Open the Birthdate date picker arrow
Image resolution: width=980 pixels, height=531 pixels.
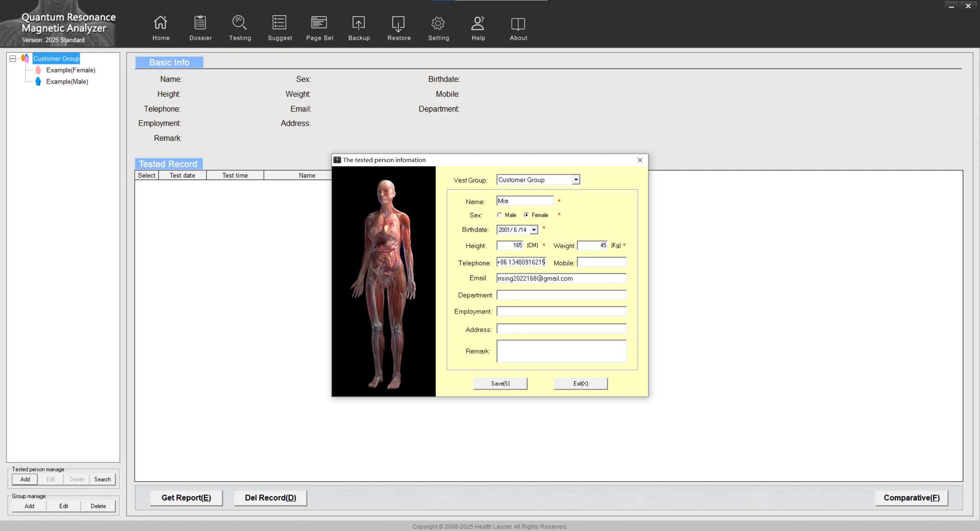534,230
